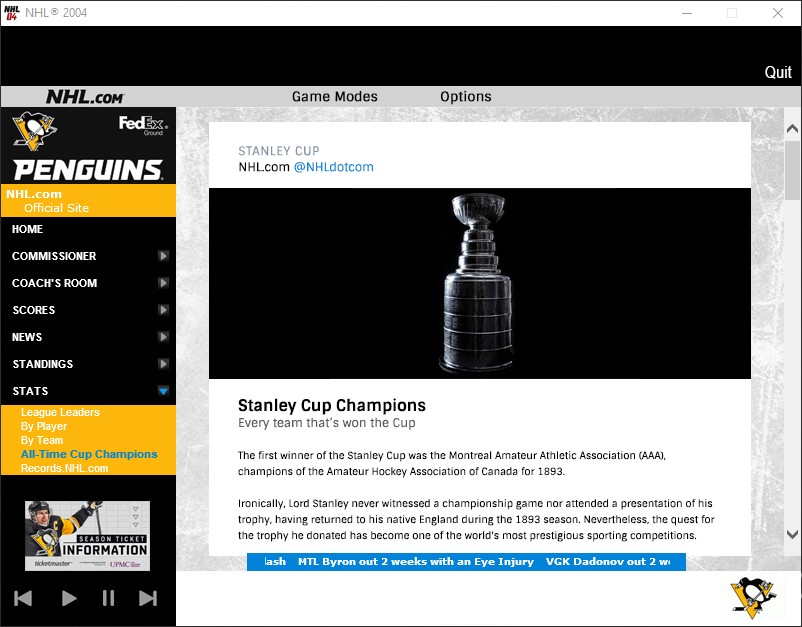Screen dimensions: 802x627
Task: Click the Penguins logo in the sidebar header
Action: point(34,131)
